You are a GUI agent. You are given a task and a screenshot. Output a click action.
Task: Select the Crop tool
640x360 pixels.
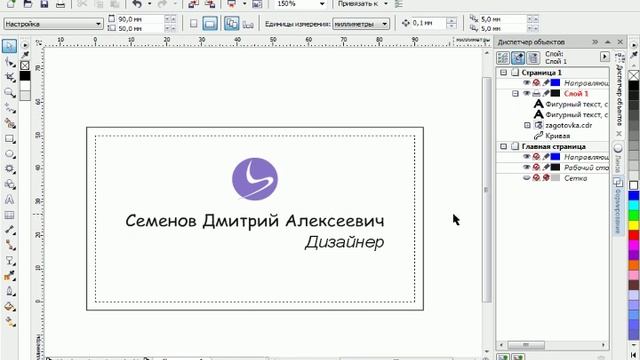10,77
